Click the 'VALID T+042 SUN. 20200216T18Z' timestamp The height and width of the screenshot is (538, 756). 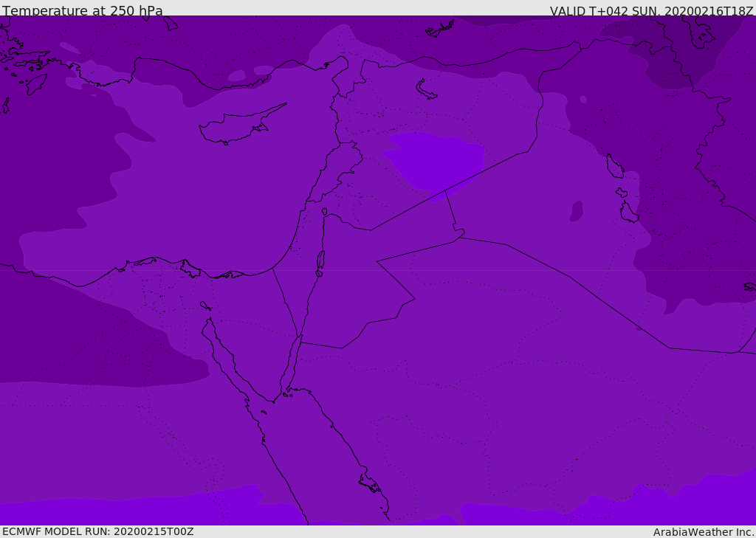651,10
